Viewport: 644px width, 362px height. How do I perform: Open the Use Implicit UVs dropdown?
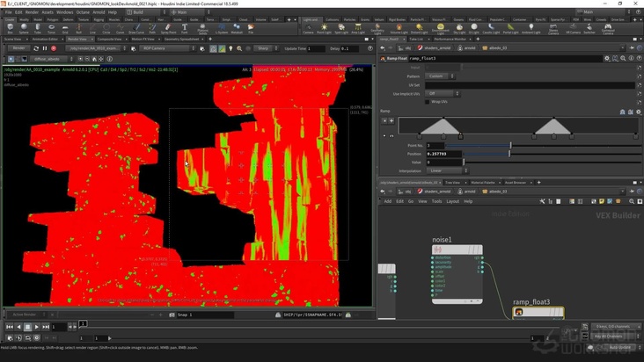pos(443,93)
